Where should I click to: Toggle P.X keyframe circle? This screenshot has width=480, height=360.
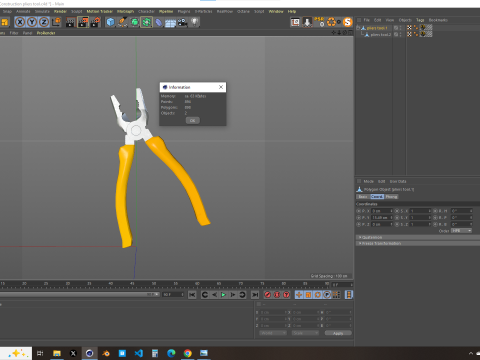click(x=358, y=211)
